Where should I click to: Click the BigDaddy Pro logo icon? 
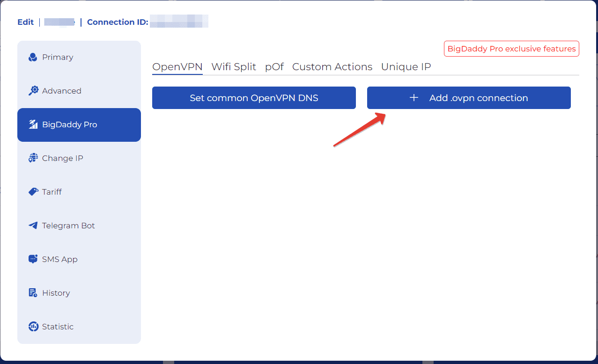[x=33, y=125]
